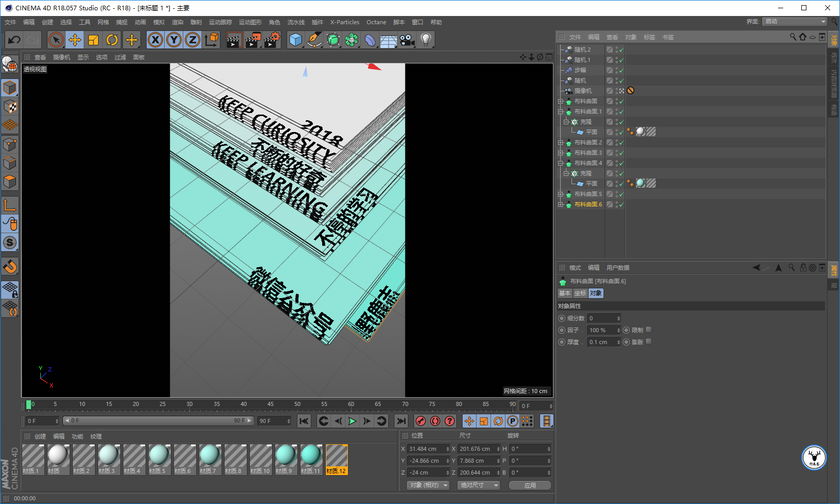Add a Cube primitive object

[x=296, y=40]
